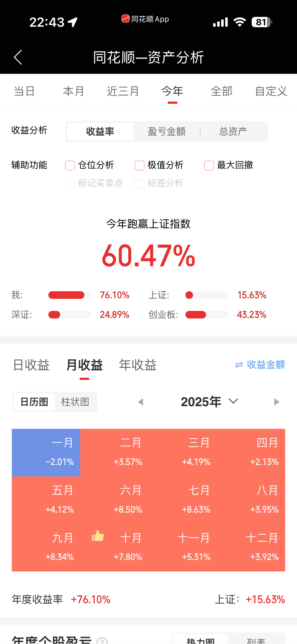Image resolution: width=297 pixels, height=644 pixels.
Task: Toggle the 最大回撤 checkbox
Action: pyautogui.click(x=209, y=166)
